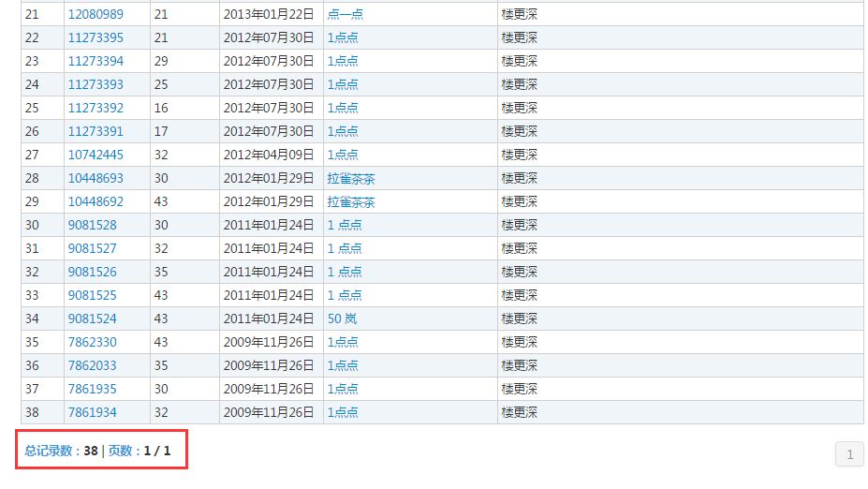Select the page count text 页数:1 / 1
868x489 pixels.
pos(140,451)
